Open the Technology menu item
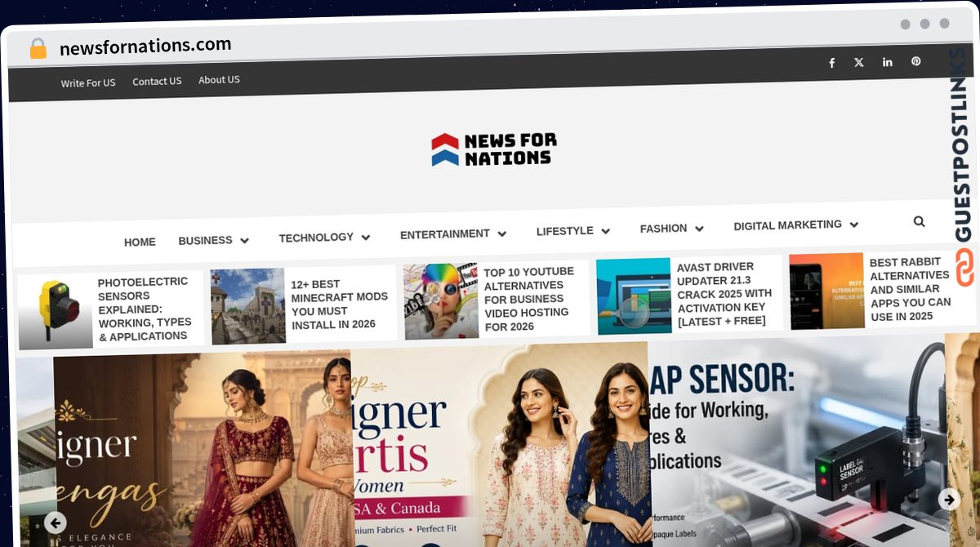The width and height of the screenshot is (980, 547). pyautogui.click(x=316, y=238)
